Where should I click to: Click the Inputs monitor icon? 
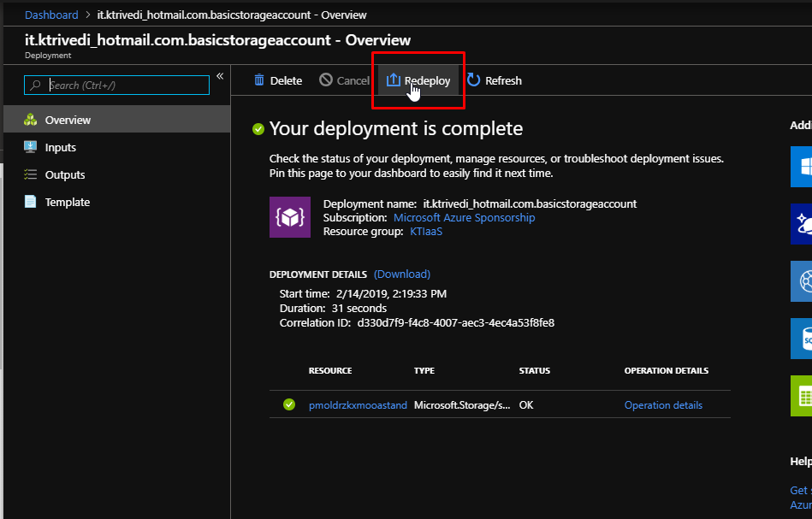point(31,147)
